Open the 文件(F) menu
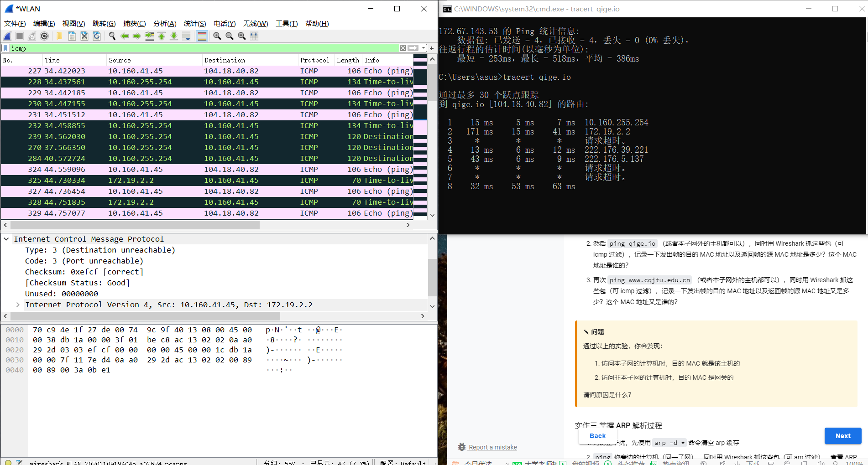868x465 pixels. [x=15, y=24]
